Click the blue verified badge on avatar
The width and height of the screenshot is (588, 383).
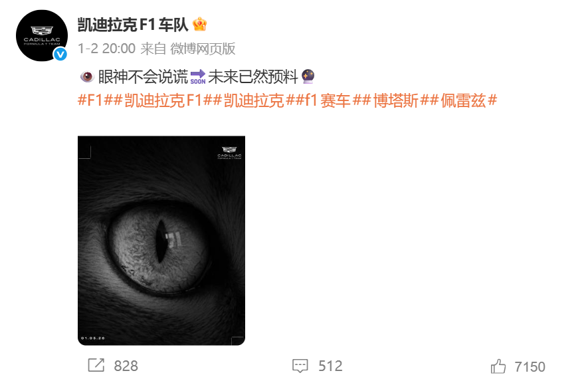click(x=60, y=55)
